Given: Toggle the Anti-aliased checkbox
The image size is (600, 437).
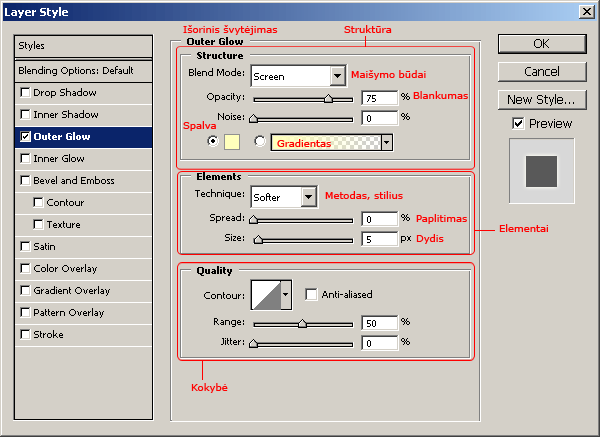Looking at the screenshot, I should pyautogui.click(x=311, y=295).
